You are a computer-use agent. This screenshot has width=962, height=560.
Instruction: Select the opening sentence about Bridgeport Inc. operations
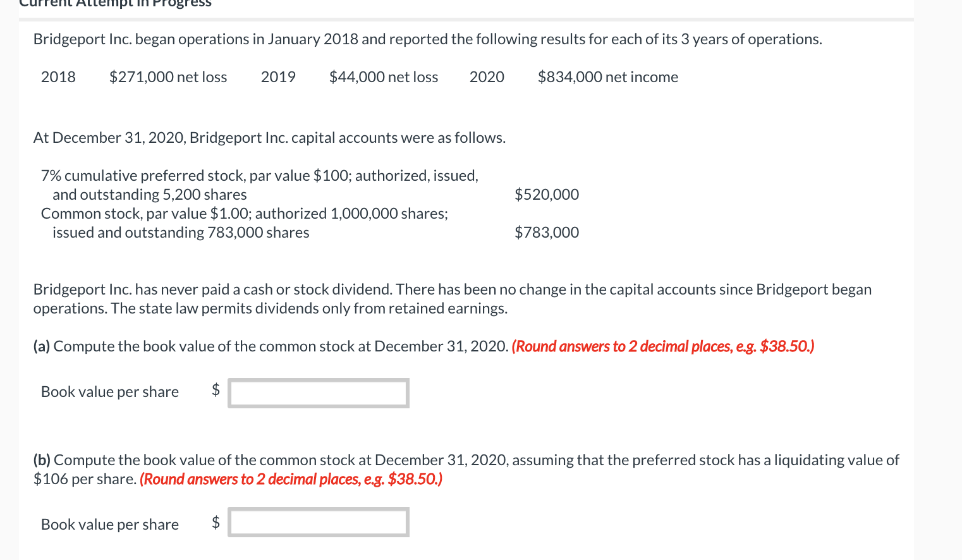[427, 39]
